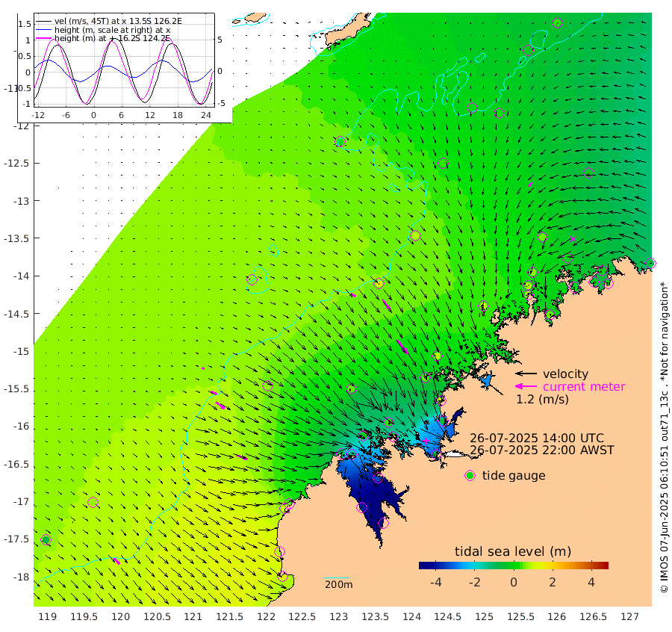672x632 pixels.
Task: Click the 'current meter' legend label
Action: pyautogui.click(x=584, y=386)
